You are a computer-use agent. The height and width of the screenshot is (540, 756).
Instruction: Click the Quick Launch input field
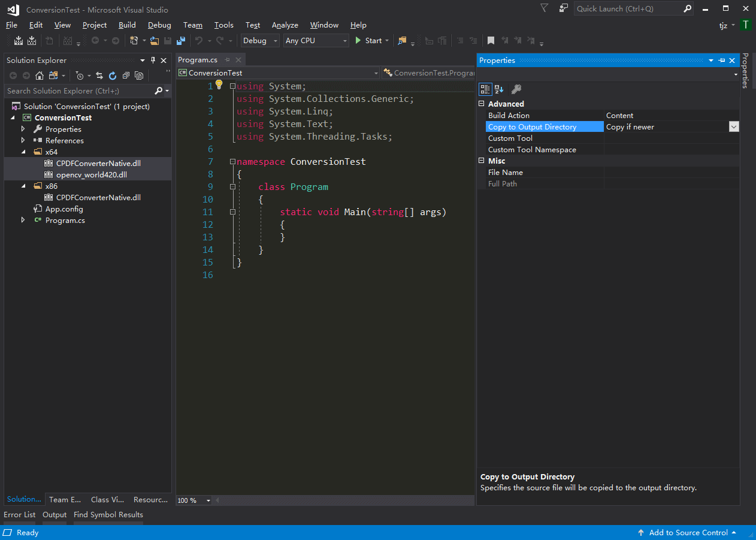tap(628, 8)
